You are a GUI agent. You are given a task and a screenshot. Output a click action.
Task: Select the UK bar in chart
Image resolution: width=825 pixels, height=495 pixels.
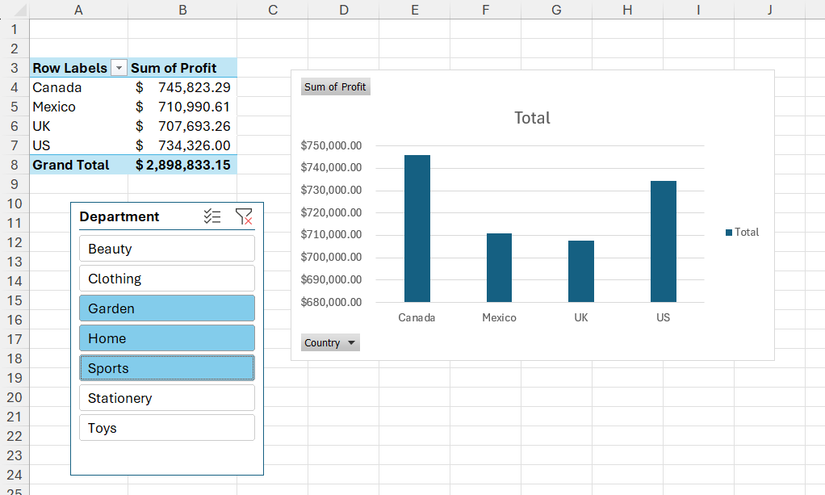point(581,271)
